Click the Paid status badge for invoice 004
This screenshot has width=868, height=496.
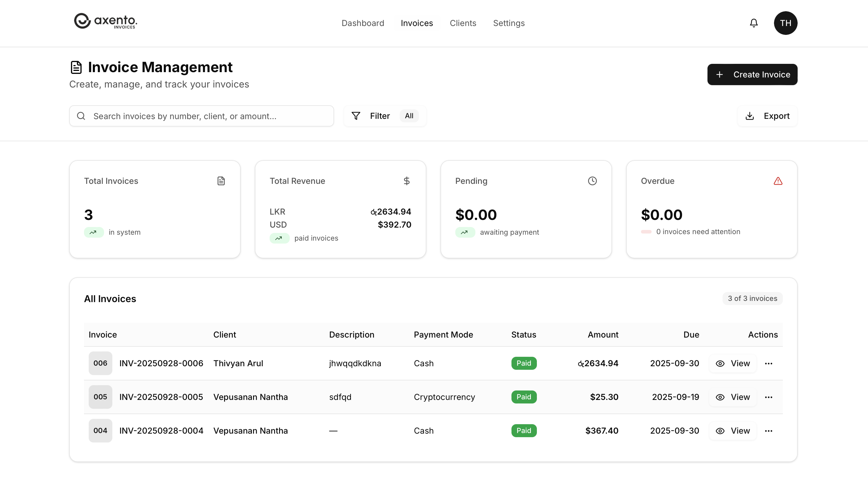pos(524,431)
